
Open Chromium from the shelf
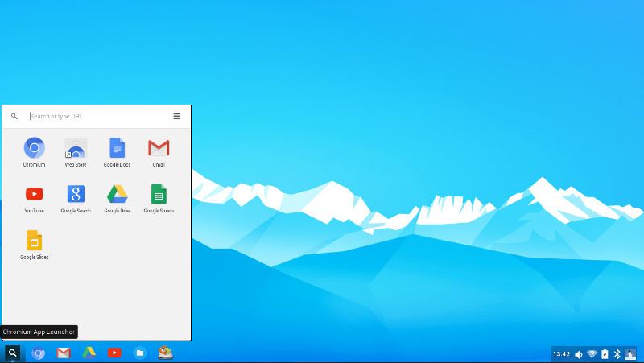(x=38, y=353)
